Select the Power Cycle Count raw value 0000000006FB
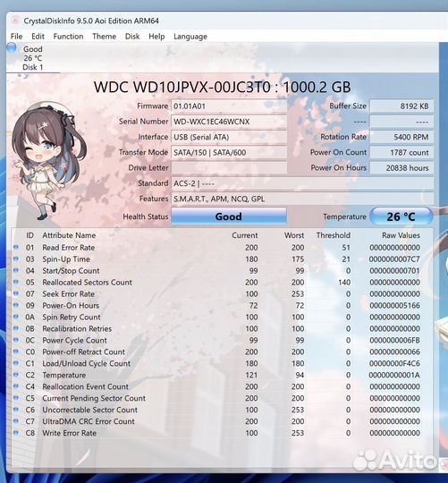Screen dimensions: 448x483 (394, 341)
